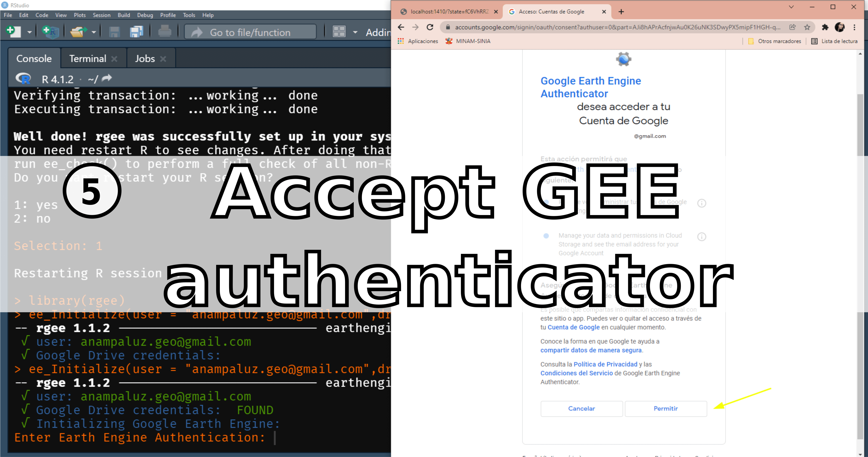The image size is (868, 457).
Task: Open compartir datos de manera segura link
Action: click(x=591, y=350)
